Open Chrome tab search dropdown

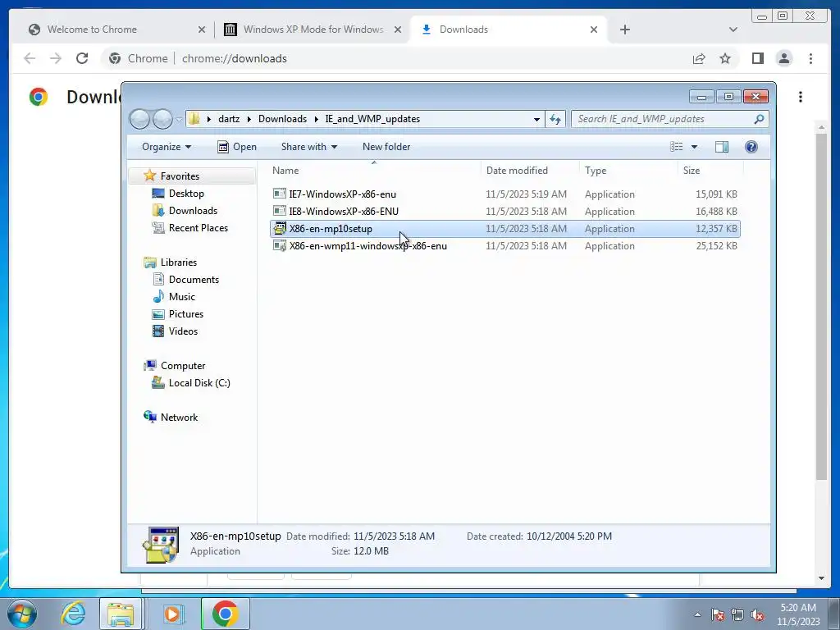pos(733,30)
